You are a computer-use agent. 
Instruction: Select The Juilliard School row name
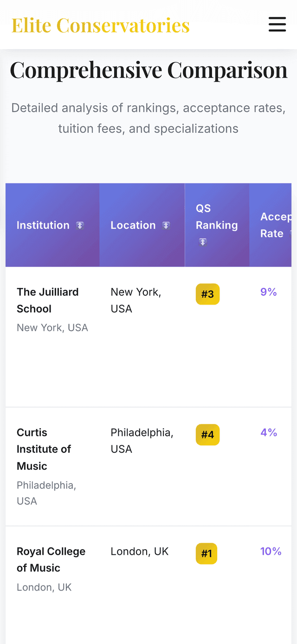click(47, 300)
